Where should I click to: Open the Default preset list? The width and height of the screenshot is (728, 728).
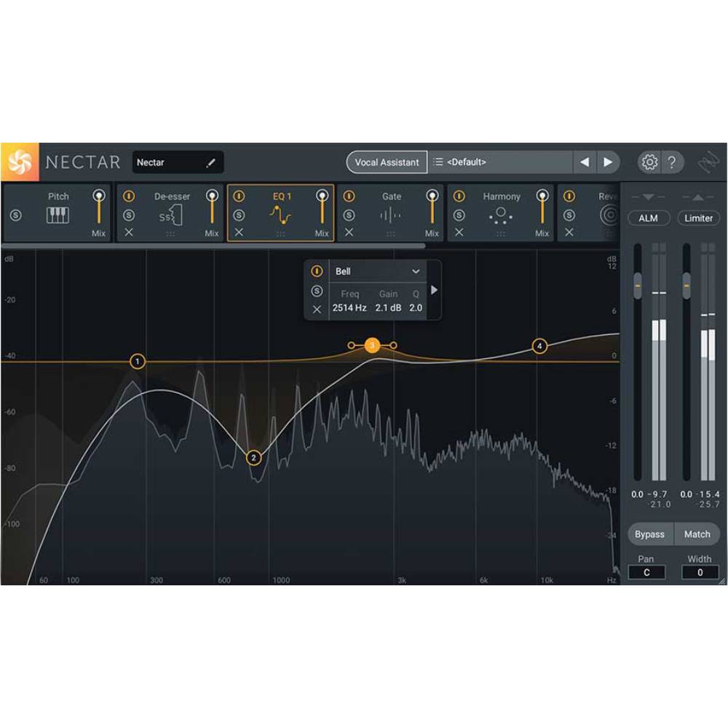coord(500,162)
